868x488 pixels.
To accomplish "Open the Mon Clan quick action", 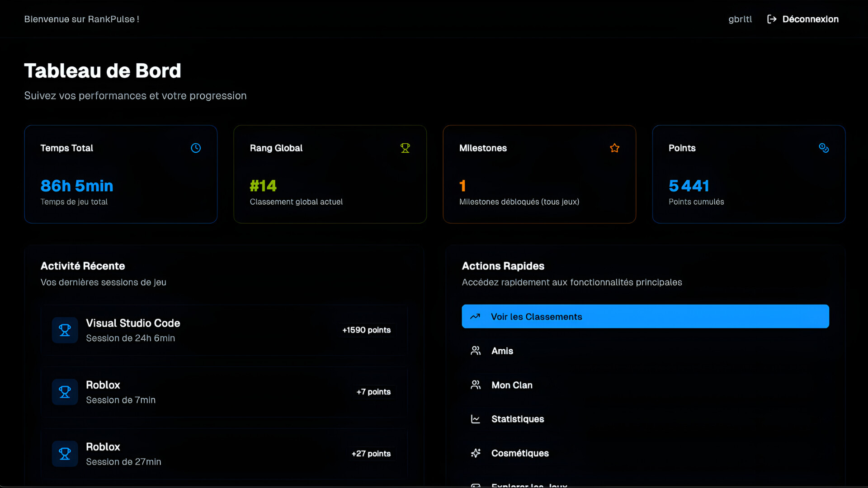I will tap(512, 385).
